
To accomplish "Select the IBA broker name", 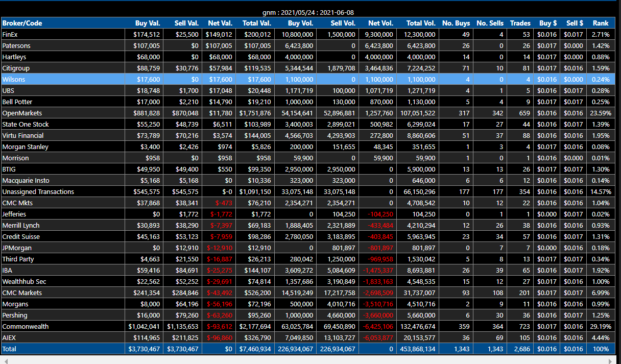I will [x=7, y=270].
